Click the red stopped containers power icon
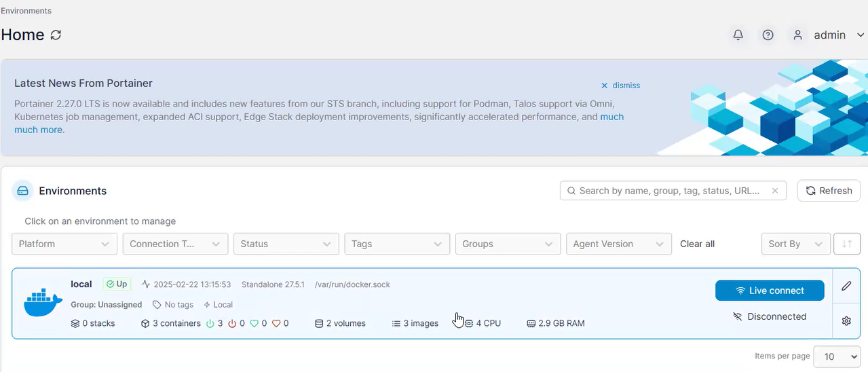 [232, 323]
